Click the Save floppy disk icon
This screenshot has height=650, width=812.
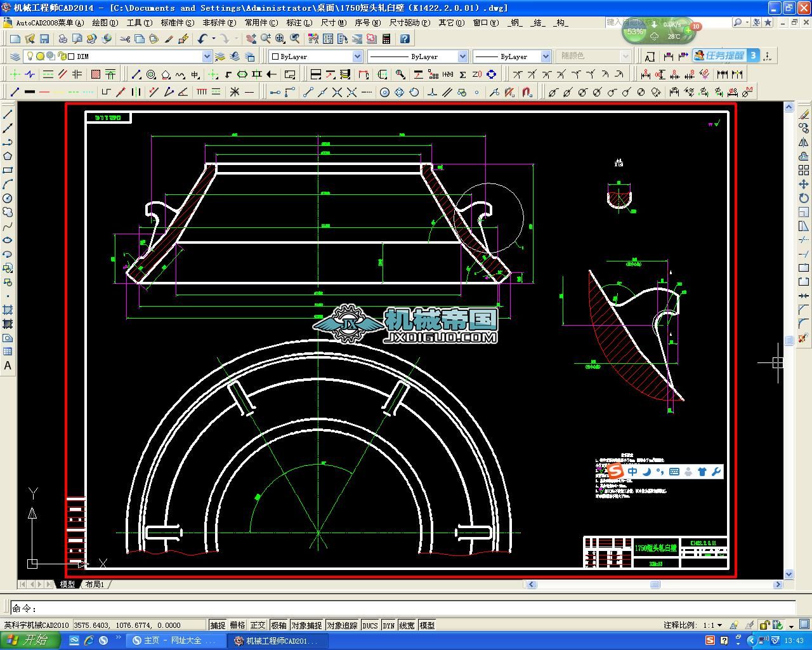coord(44,39)
